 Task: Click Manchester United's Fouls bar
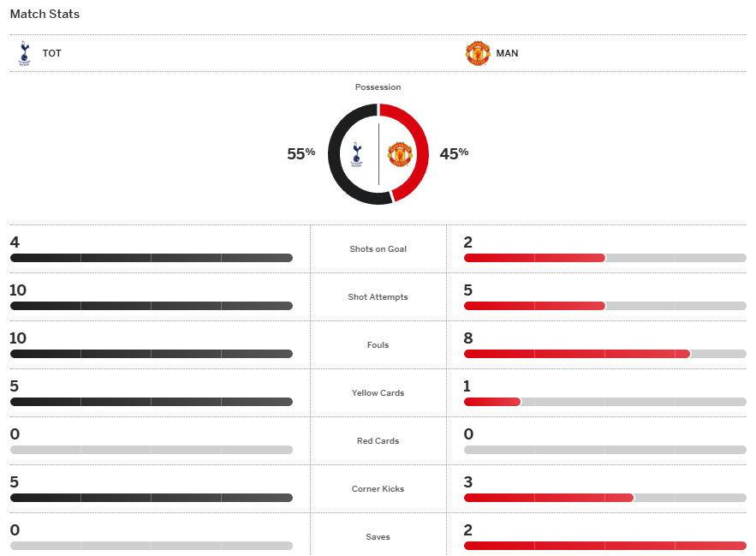tap(576, 354)
